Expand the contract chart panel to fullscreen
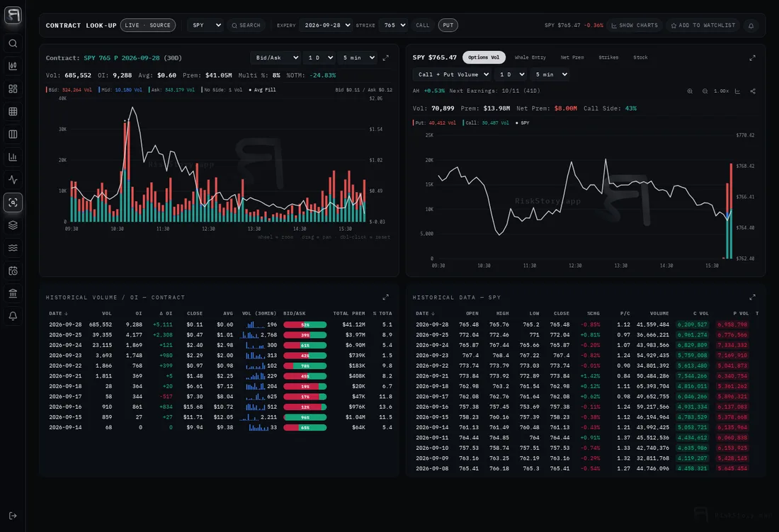Image resolution: width=779 pixels, height=532 pixels. (x=385, y=58)
